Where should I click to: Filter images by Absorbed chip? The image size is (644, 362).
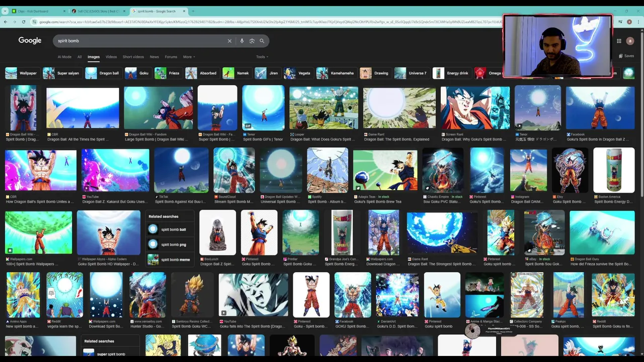tap(201, 73)
